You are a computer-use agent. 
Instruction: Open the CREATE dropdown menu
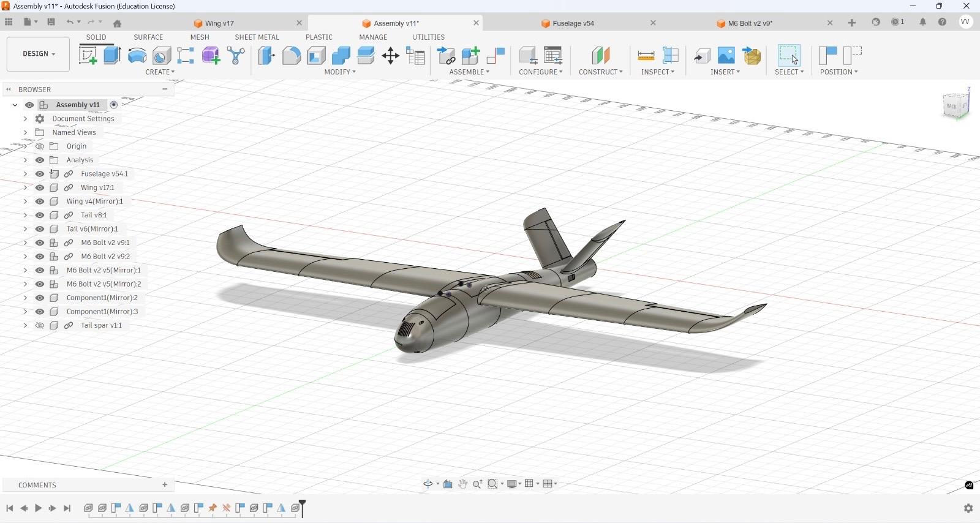160,72
